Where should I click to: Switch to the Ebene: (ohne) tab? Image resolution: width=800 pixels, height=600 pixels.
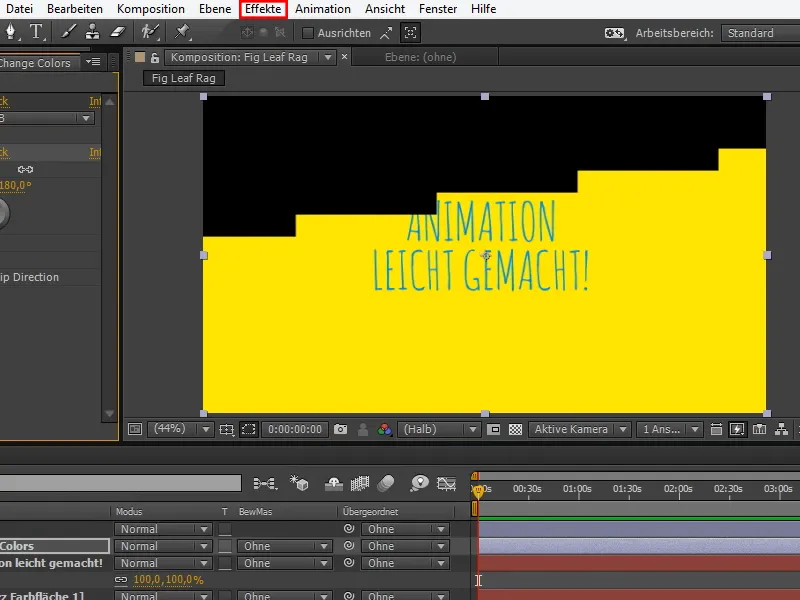coord(420,57)
